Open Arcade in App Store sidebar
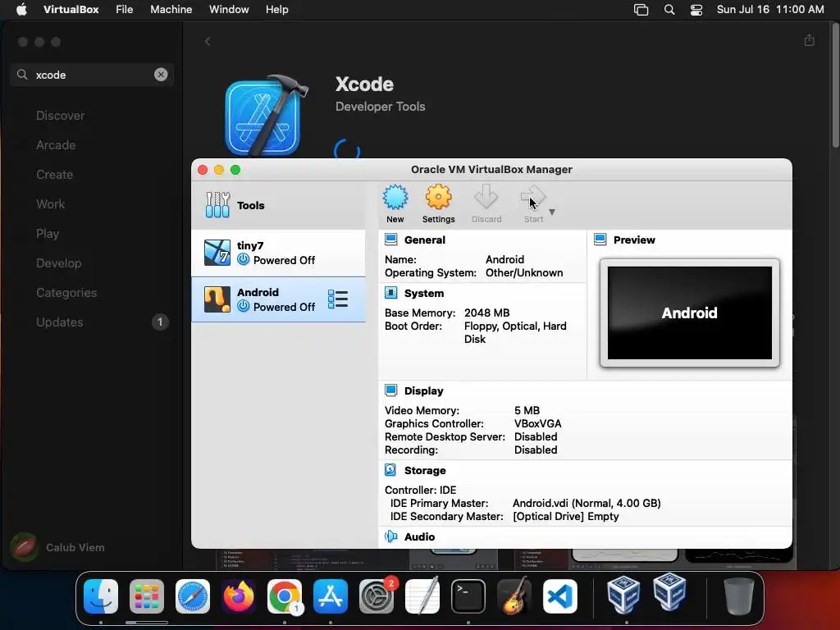The width and height of the screenshot is (840, 630). point(56,145)
